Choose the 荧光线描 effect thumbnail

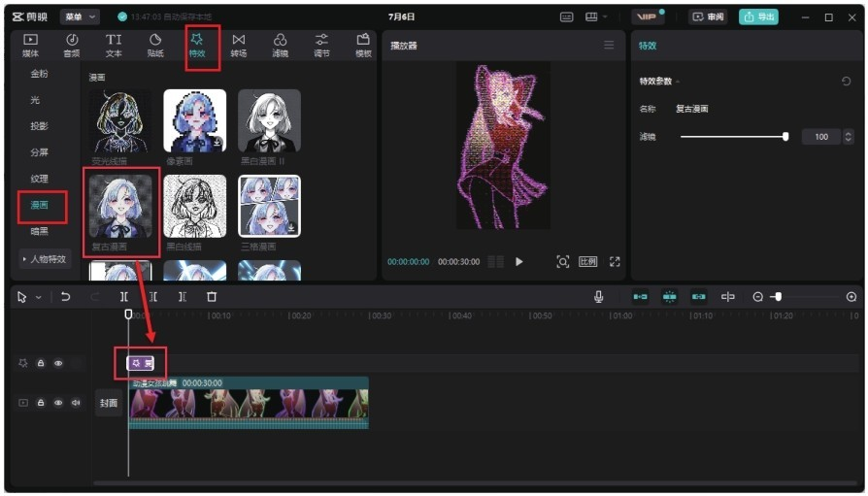tap(120, 120)
